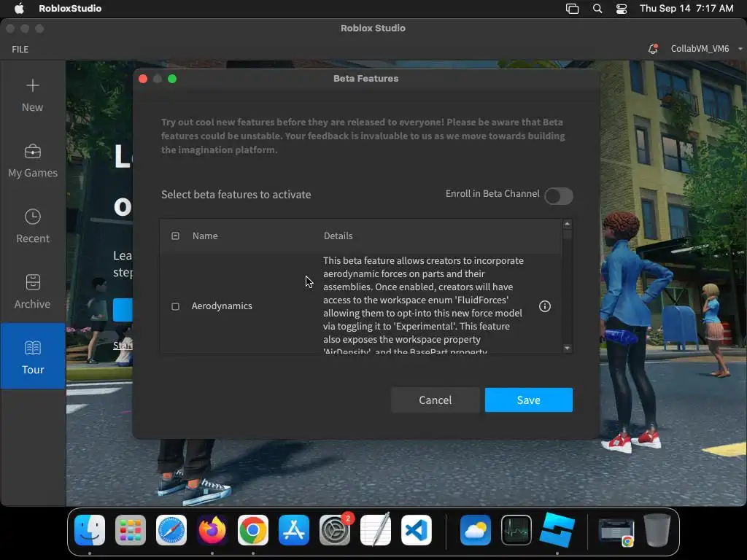Viewport: 747px width, 560px height.
Task: Open Activity Monitor from the Dock
Action: click(x=516, y=530)
